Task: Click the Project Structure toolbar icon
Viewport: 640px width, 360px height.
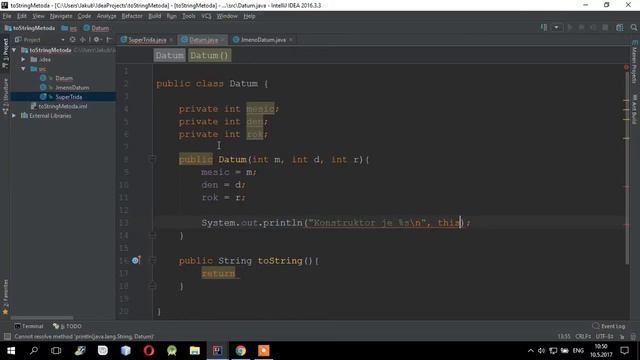Action: point(620,27)
